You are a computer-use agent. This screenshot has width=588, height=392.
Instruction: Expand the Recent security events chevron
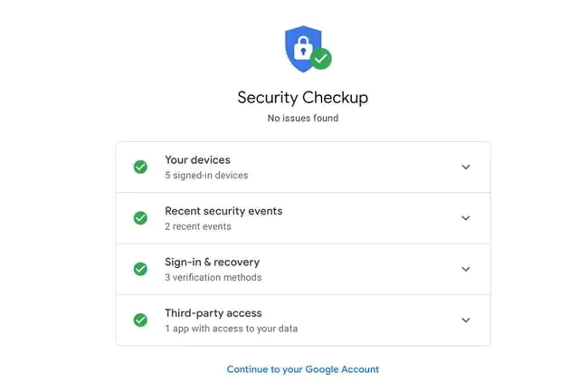[466, 218]
